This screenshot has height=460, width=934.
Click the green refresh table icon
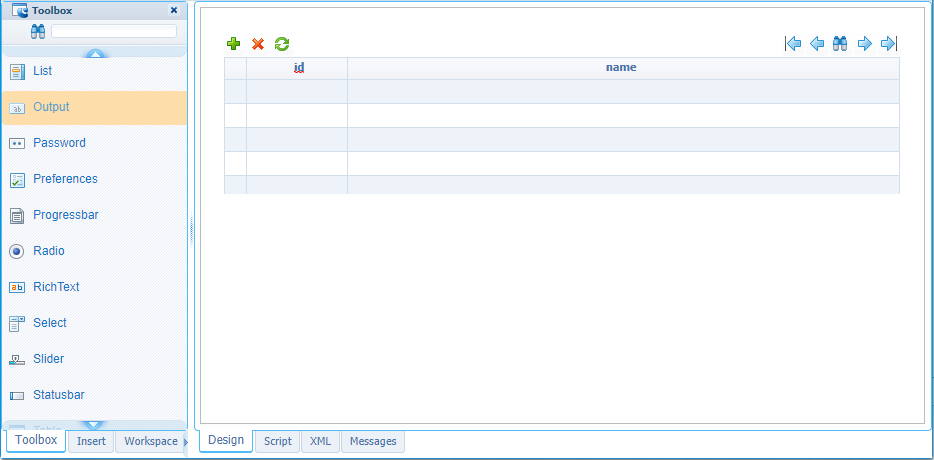[x=282, y=44]
